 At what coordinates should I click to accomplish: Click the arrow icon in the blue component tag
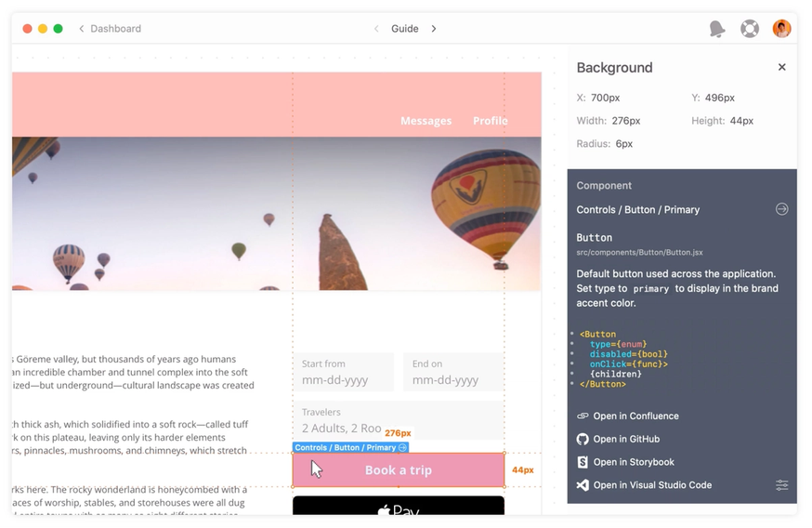(402, 448)
